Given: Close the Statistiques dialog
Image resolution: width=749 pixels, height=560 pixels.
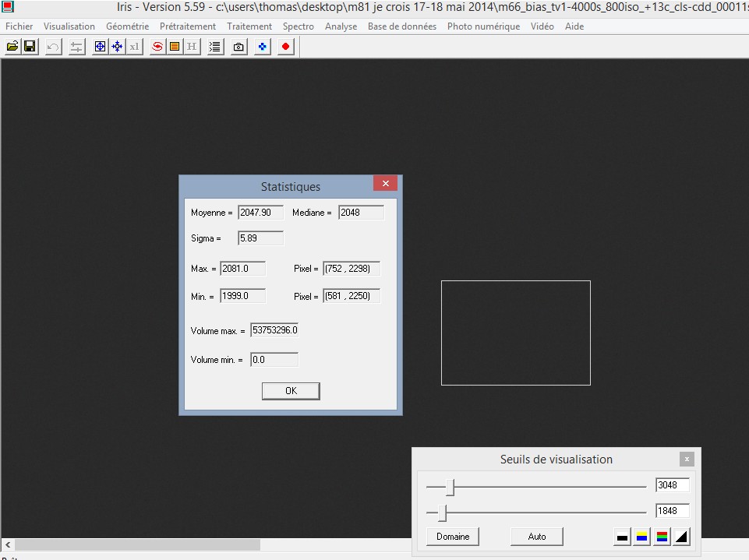Looking at the screenshot, I should click(386, 183).
